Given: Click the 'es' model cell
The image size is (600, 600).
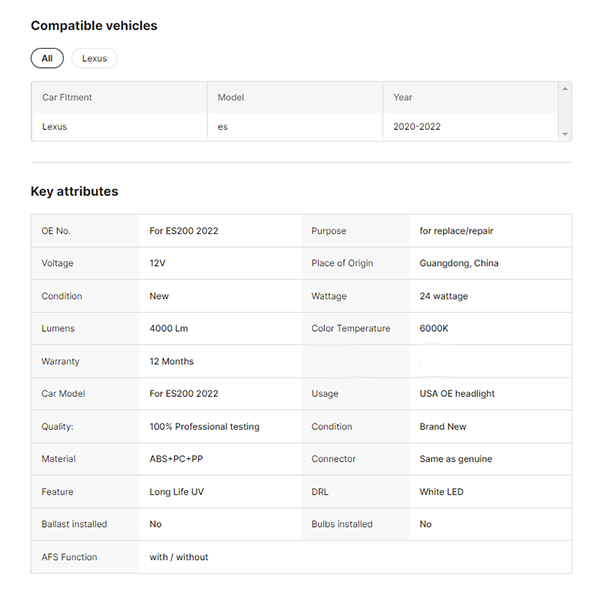Looking at the screenshot, I should (223, 127).
